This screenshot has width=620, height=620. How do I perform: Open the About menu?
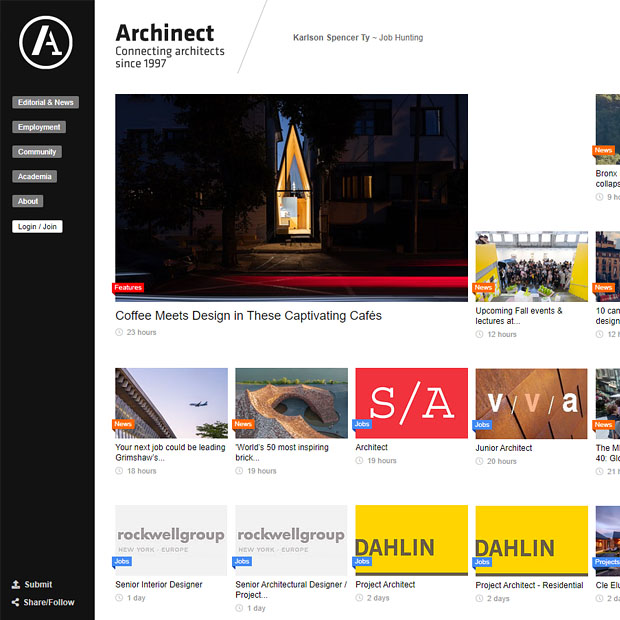[28, 201]
